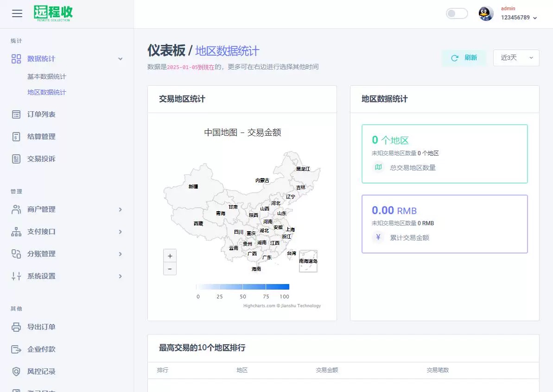553x392 pixels.
Task: Toggle the header switch
Action: (x=457, y=14)
